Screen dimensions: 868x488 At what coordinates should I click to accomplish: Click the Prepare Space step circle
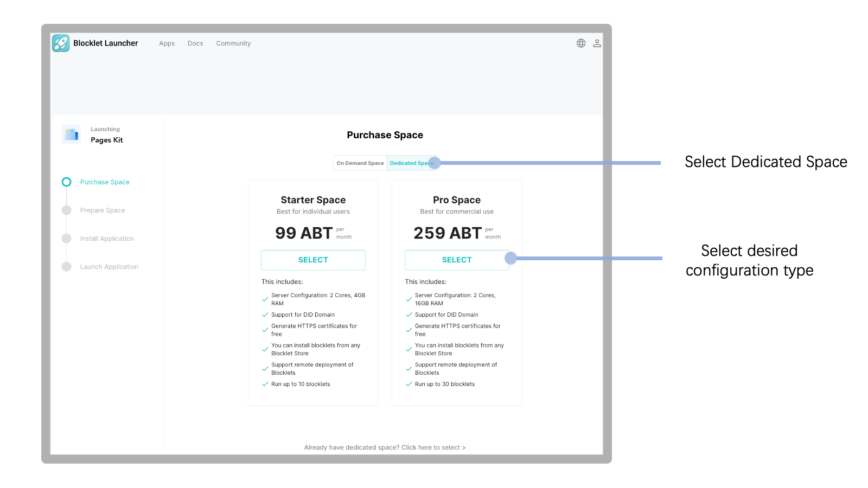67,210
